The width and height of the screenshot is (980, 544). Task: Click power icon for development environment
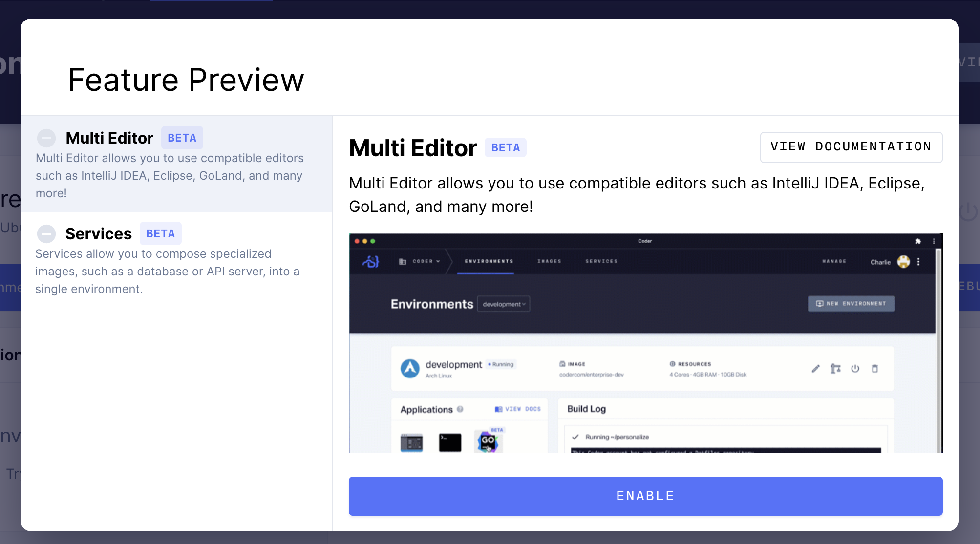[x=855, y=369]
